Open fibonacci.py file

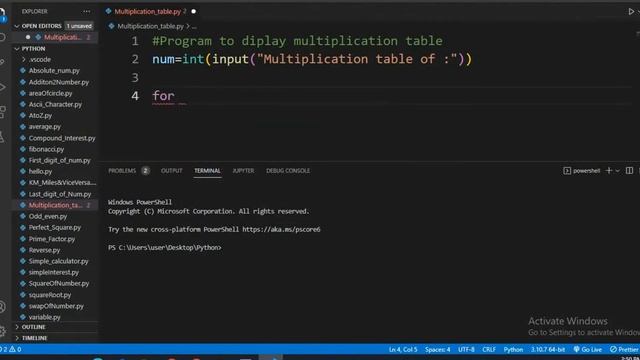(46, 149)
